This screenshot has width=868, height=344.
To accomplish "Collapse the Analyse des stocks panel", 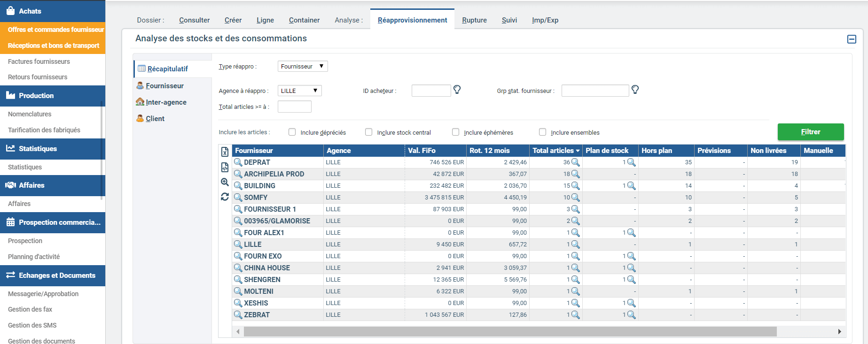I will pos(852,39).
